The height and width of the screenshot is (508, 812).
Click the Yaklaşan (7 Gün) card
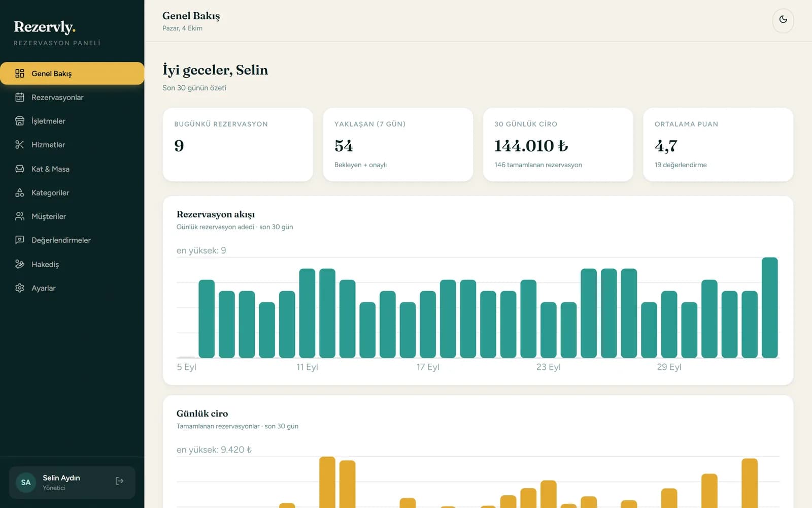coord(398,144)
